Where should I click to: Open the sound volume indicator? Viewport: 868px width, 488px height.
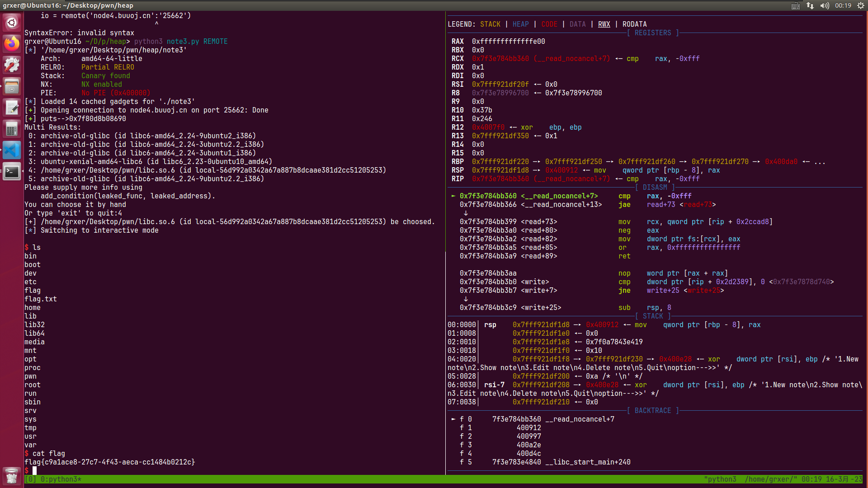coord(825,5)
